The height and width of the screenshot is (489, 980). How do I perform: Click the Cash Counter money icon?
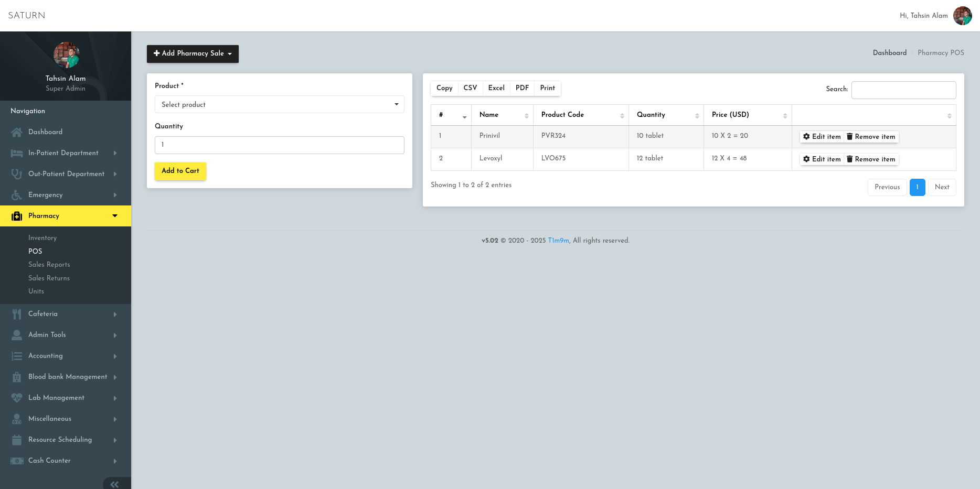16,461
